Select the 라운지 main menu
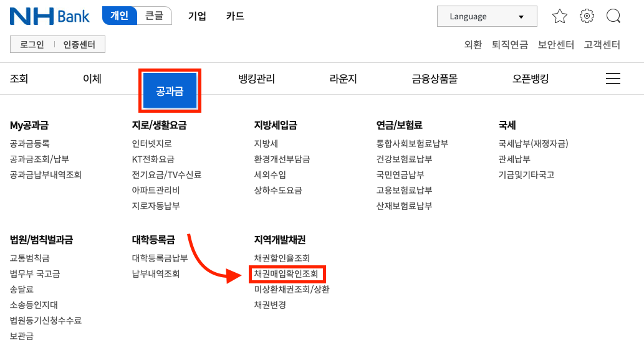644x355 pixels. pos(344,78)
